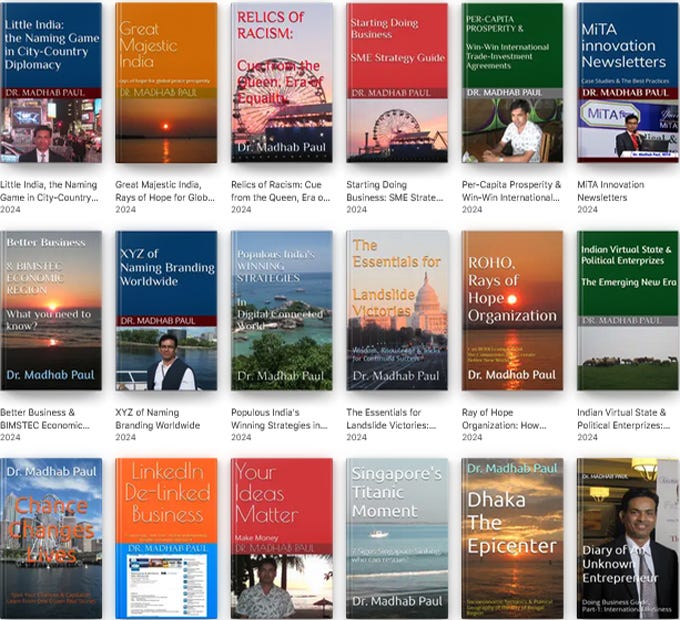680x620 pixels.
Task: Open the Little India Naming Game book cover
Action: [x=51, y=82]
